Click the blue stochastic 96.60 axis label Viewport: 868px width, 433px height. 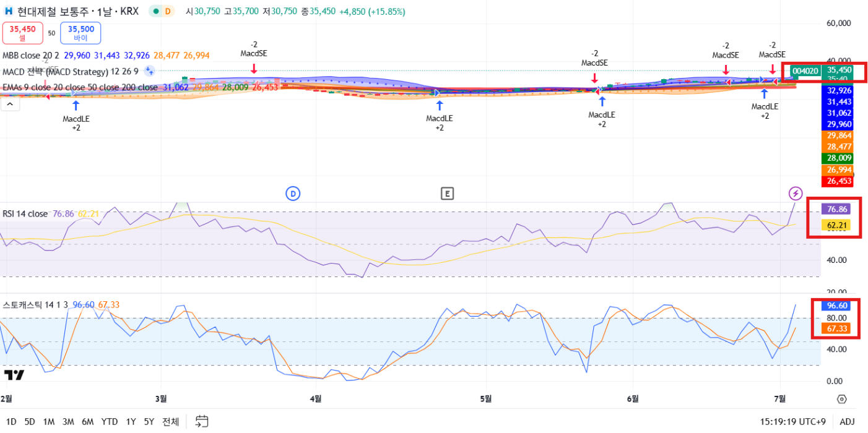[x=837, y=306]
